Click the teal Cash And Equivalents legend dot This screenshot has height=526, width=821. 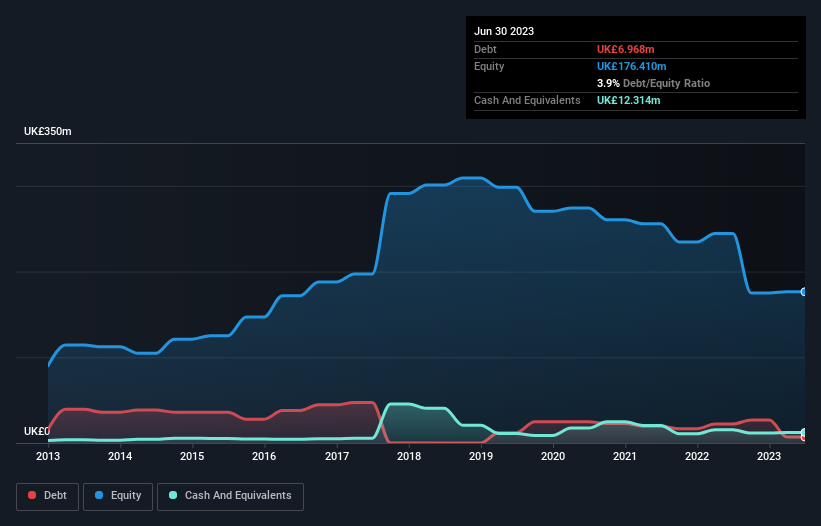click(173, 495)
